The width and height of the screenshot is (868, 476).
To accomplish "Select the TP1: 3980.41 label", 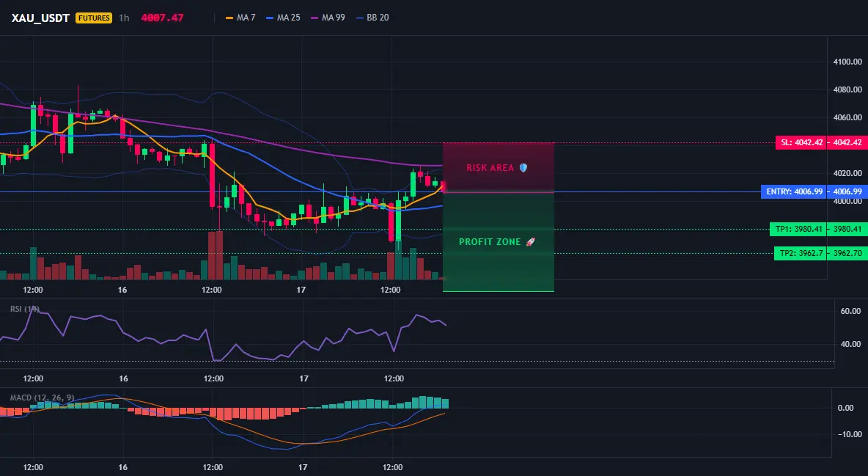I will pyautogui.click(x=798, y=229).
